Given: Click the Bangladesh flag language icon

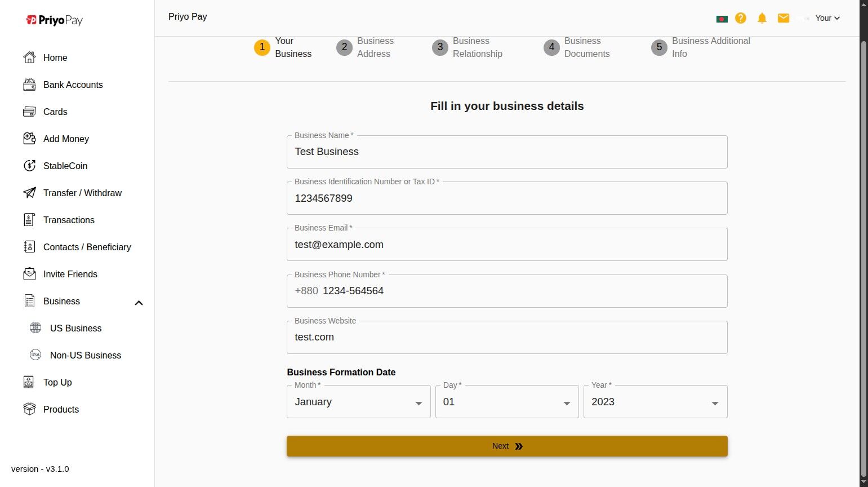Looking at the screenshot, I should pos(722,19).
